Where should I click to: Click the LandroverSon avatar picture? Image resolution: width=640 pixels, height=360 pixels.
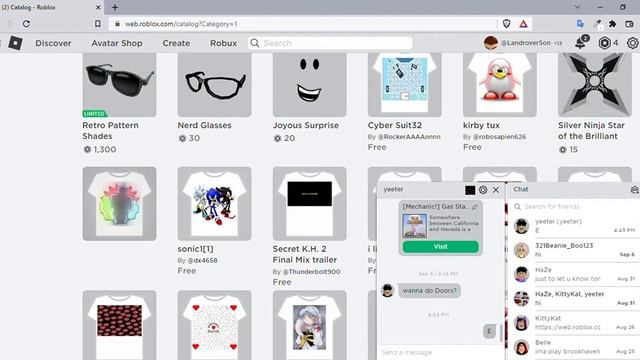pyautogui.click(x=491, y=43)
